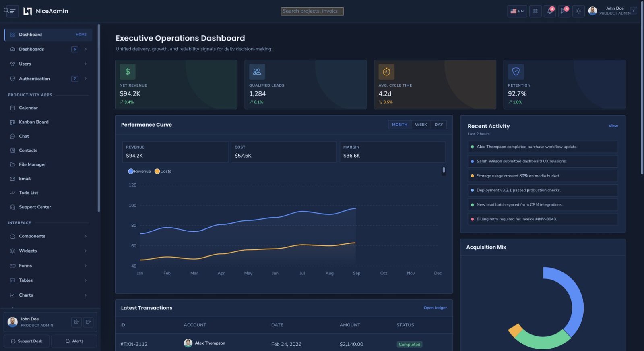Open the EN language selector
The height and width of the screenshot is (351, 644).
(x=517, y=11)
